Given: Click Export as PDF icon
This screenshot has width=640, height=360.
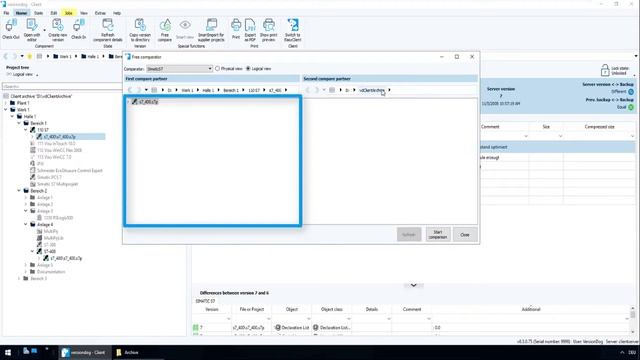Looking at the screenshot, I should pyautogui.click(x=250, y=25).
